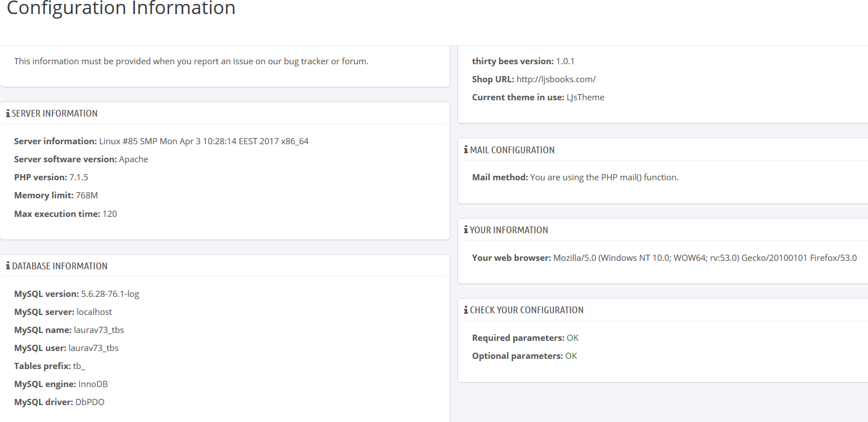Viewport: 868px width, 422px height.
Task: Click the thirty bees version value 1.0.1
Action: pos(565,61)
